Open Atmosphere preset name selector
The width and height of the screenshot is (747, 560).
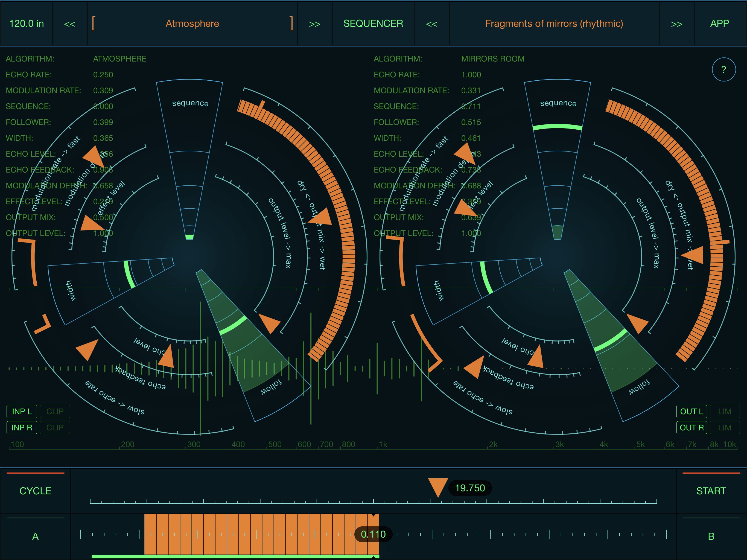click(192, 24)
